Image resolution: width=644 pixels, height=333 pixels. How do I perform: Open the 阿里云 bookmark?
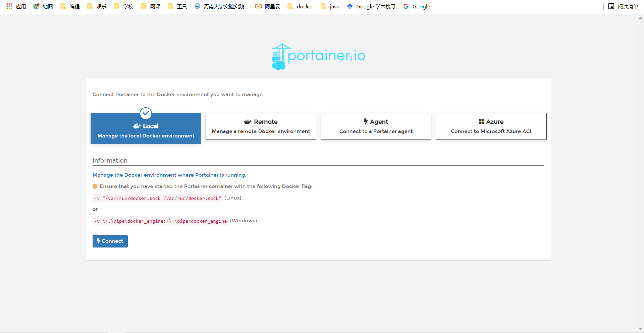pyautogui.click(x=268, y=6)
